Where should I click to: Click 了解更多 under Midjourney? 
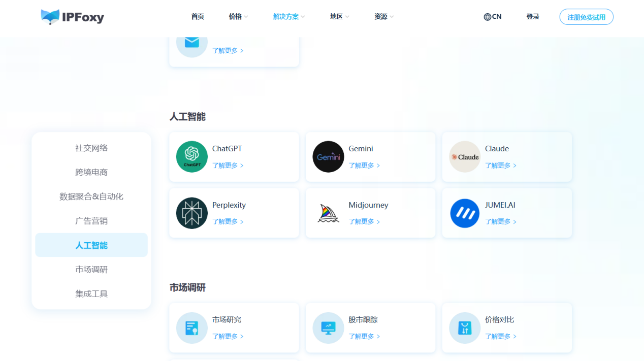click(x=365, y=222)
